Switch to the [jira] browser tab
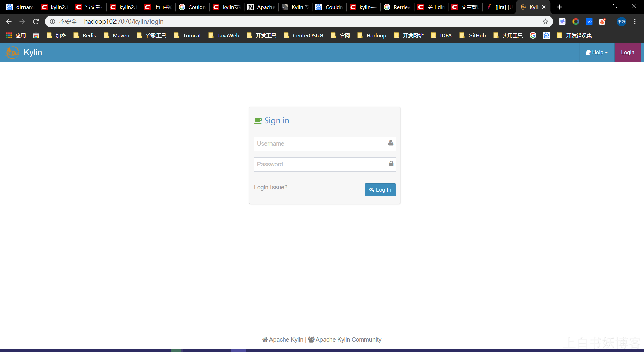The height and width of the screenshot is (352, 644). [x=499, y=7]
